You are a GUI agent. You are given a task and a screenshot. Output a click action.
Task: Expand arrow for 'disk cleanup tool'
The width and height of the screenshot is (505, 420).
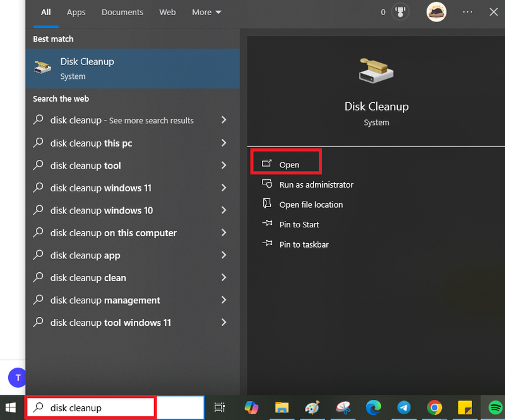coord(224,165)
